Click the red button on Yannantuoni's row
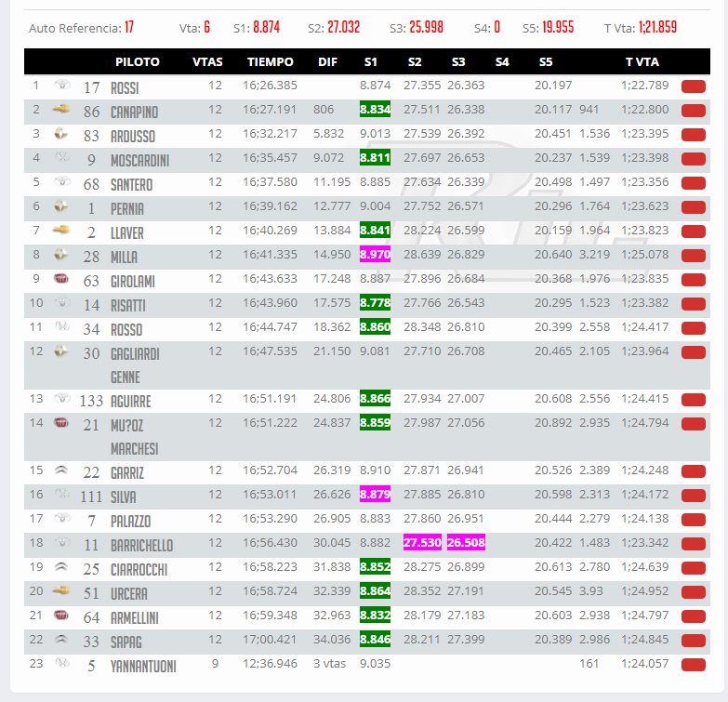This screenshot has width=728, height=702. pos(694,665)
